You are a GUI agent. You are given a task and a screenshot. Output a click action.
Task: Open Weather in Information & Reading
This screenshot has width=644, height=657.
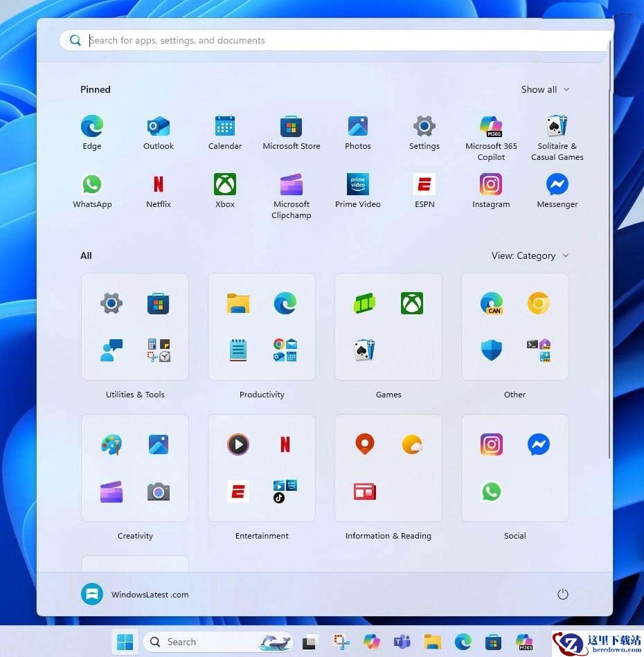tap(412, 444)
